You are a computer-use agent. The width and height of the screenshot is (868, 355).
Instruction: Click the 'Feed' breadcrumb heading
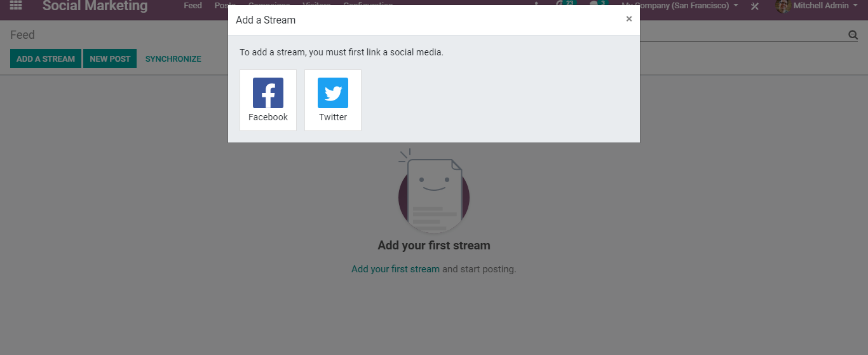tap(22, 35)
